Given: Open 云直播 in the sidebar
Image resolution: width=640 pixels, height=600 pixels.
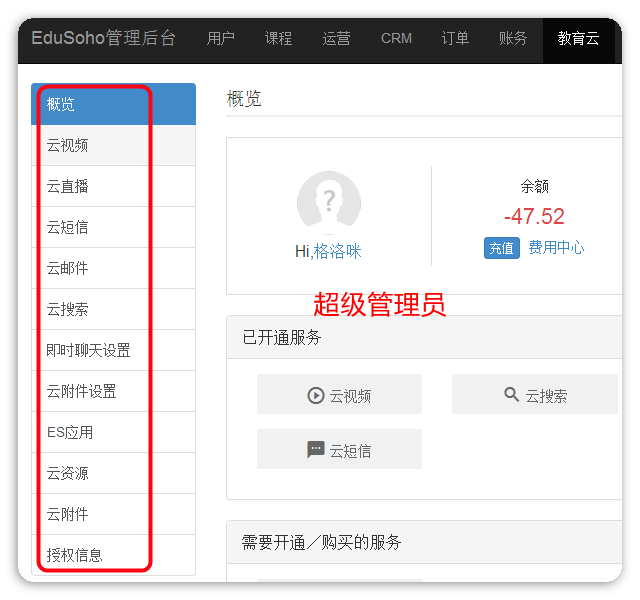Looking at the screenshot, I should coord(113,186).
